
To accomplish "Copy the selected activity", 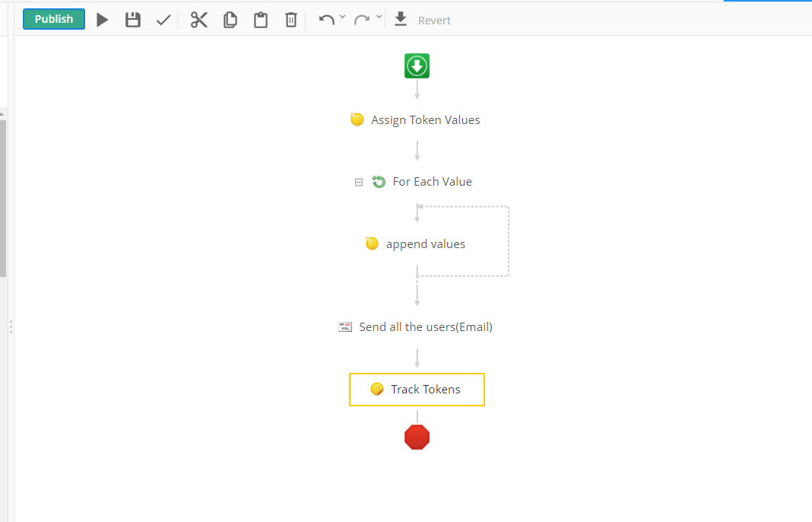I will coord(230,20).
